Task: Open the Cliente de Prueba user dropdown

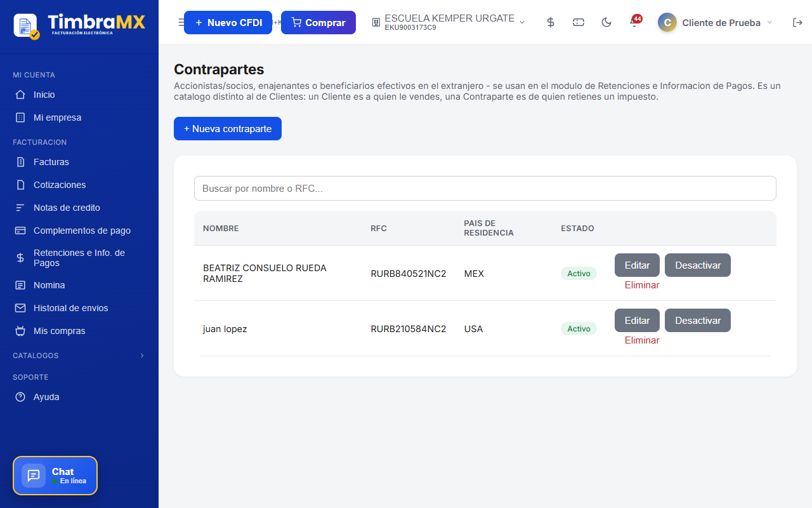Action: (x=715, y=22)
